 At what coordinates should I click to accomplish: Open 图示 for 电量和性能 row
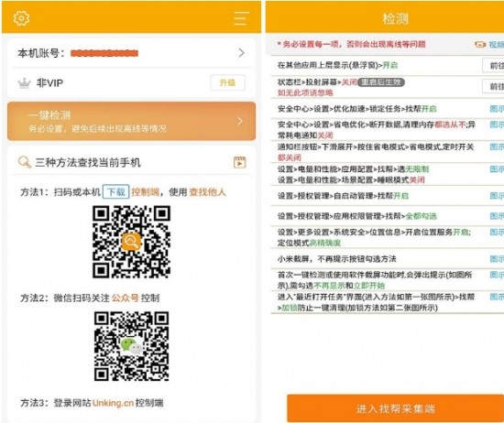(497, 169)
